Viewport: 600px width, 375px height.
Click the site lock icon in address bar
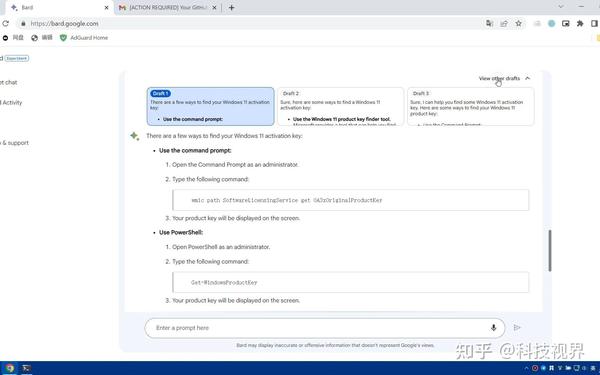[x=23, y=24]
